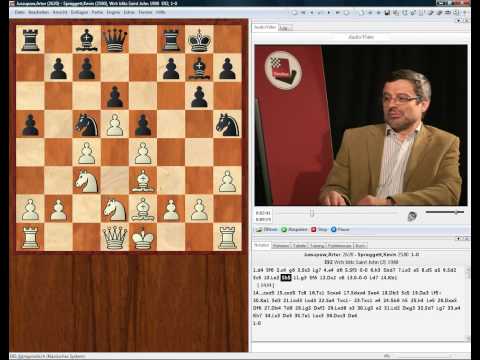The width and height of the screenshot is (480, 360).
Task: Select the white knight on d2
Action: pyautogui.click(x=115, y=209)
